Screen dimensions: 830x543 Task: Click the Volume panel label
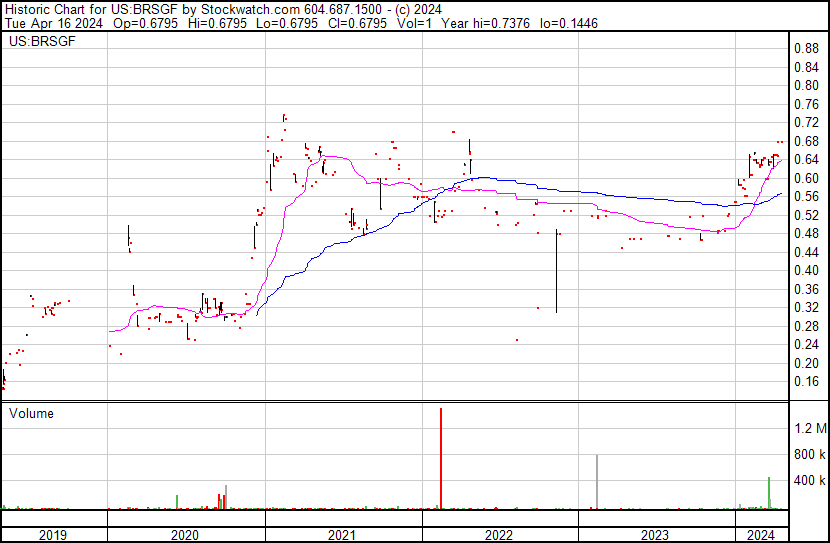(x=31, y=413)
